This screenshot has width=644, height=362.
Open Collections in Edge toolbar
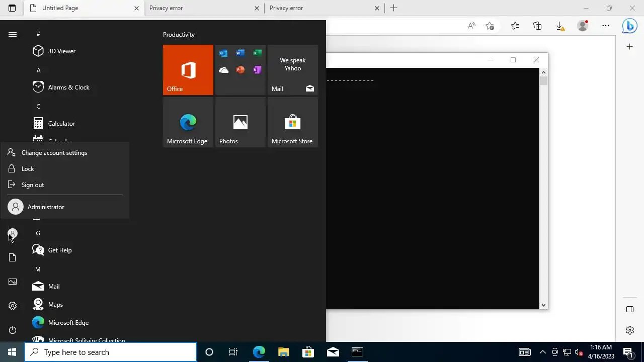click(x=537, y=26)
